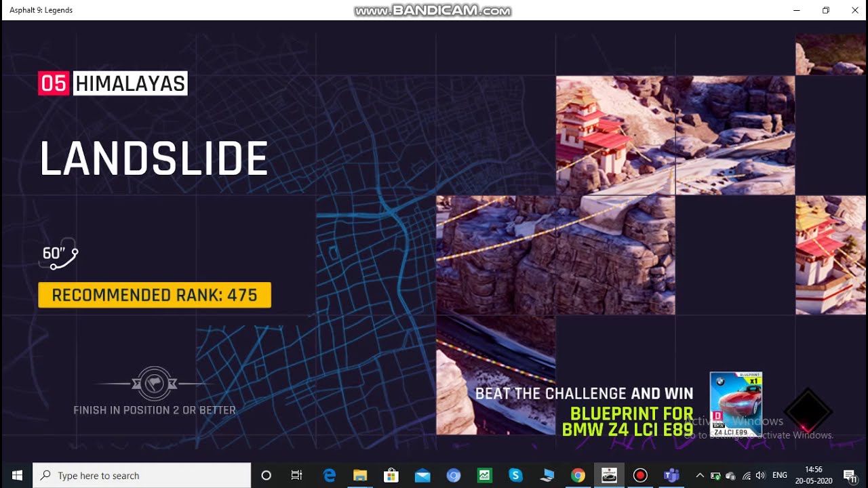Open Task View on the taskbar
868x488 pixels.
[x=296, y=475]
